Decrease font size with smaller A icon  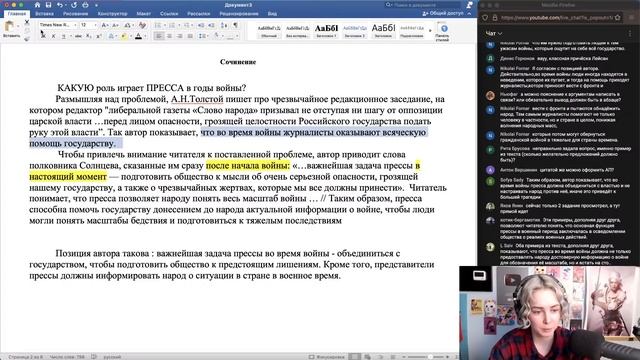pos(115,25)
